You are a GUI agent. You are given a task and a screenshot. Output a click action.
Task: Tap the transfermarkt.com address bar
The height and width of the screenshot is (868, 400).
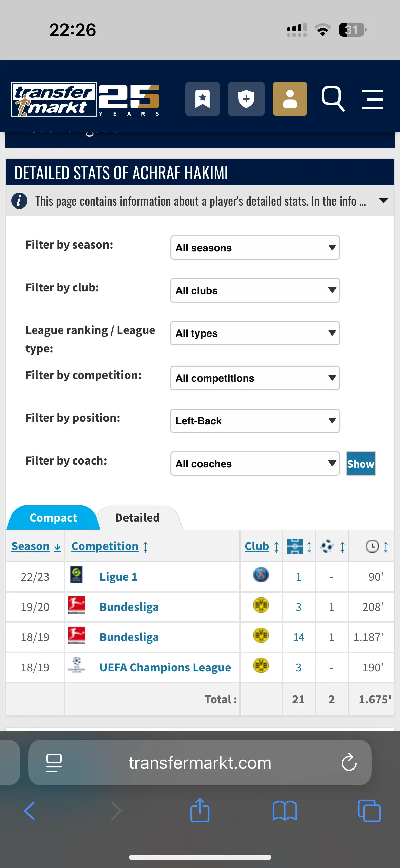click(200, 762)
